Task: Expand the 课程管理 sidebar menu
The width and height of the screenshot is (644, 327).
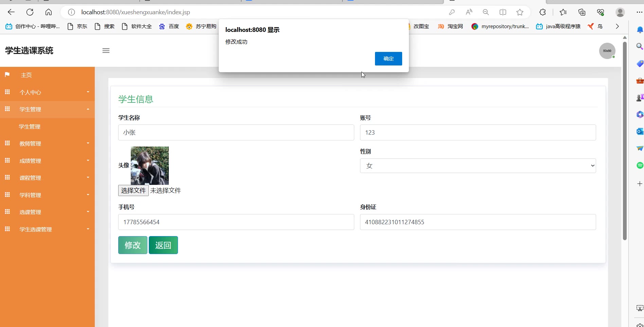Action: [48, 178]
